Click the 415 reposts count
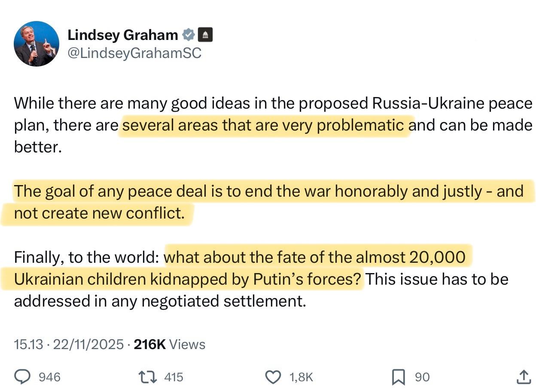Image resolution: width=548 pixels, height=392 pixels. (174, 377)
